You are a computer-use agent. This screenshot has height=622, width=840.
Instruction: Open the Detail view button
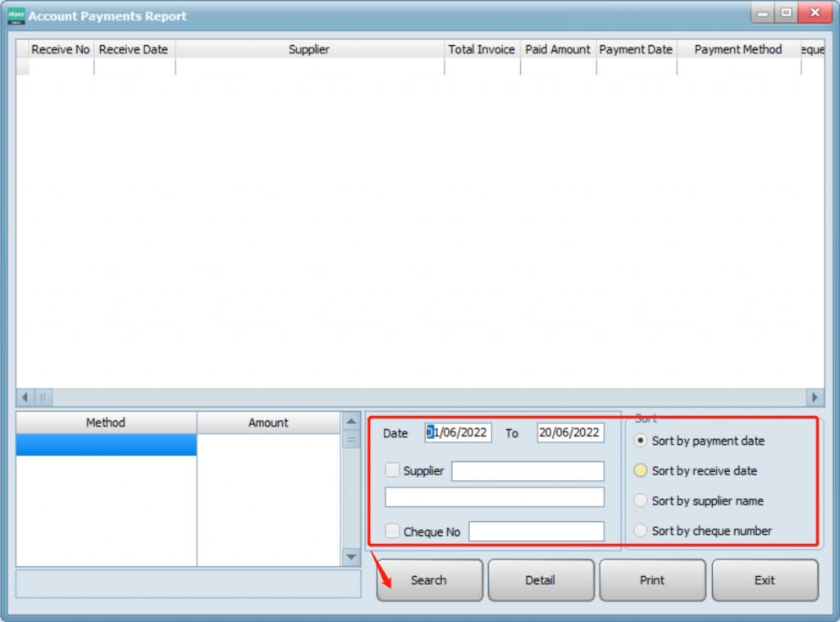(541, 580)
